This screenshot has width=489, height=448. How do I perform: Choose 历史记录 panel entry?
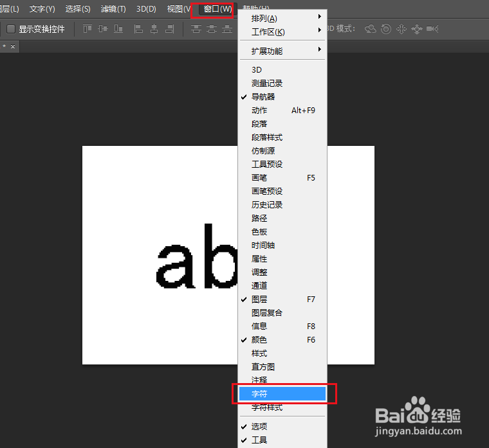[282, 204]
